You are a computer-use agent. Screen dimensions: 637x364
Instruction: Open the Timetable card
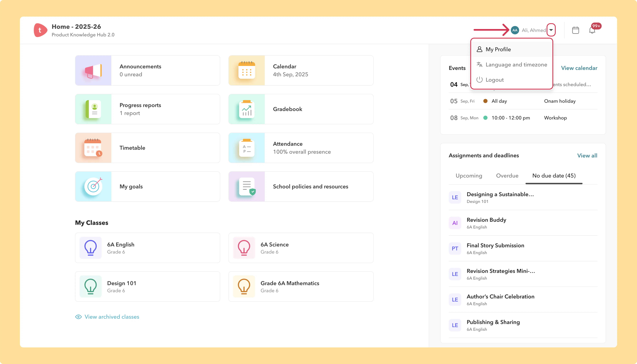pyautogui.click(x=148, y=148)
